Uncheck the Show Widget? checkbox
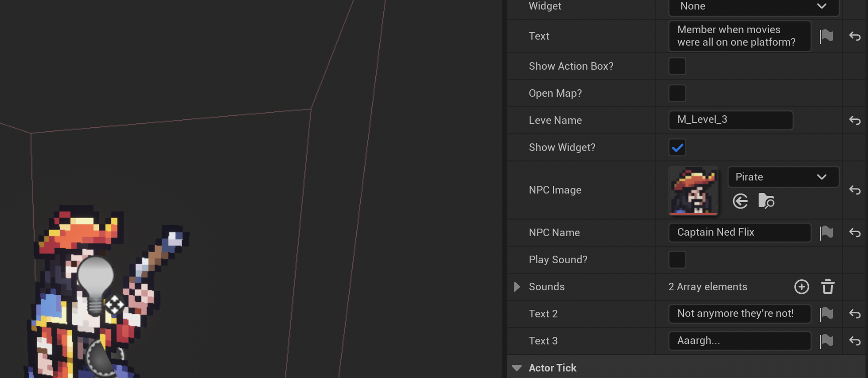 (x=677, y=147)
